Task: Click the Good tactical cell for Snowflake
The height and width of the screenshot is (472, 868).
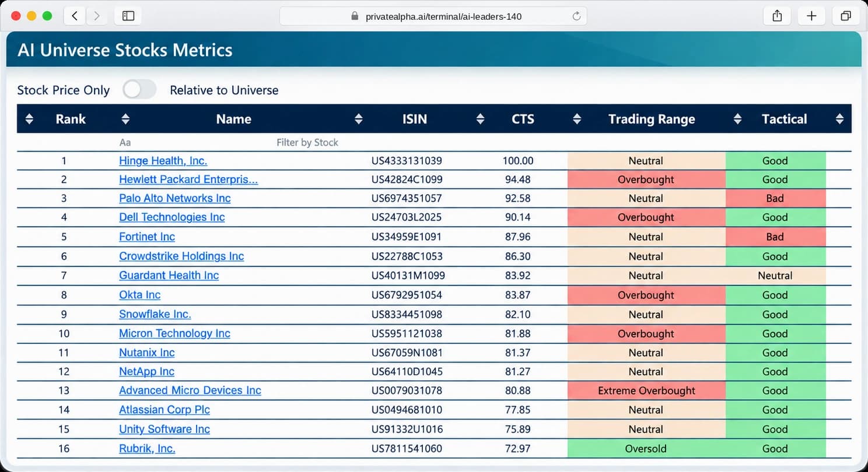Action: coord(775,314)
